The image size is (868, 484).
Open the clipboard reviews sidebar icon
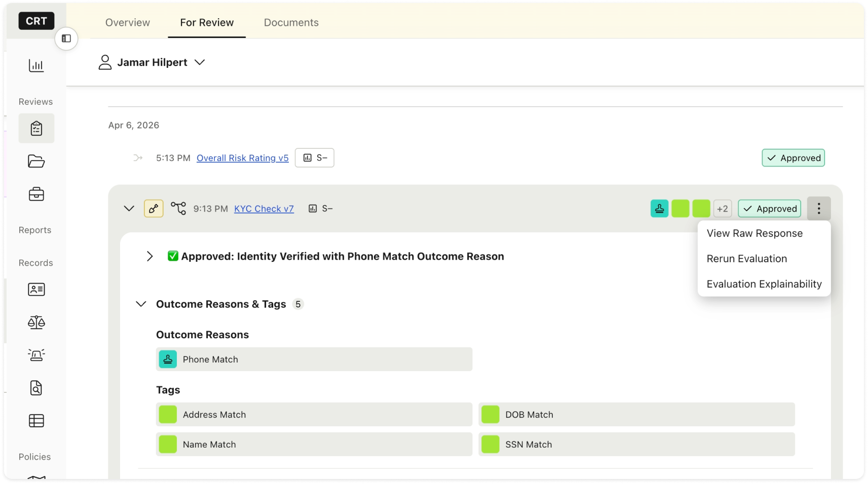tap(36, 129)
